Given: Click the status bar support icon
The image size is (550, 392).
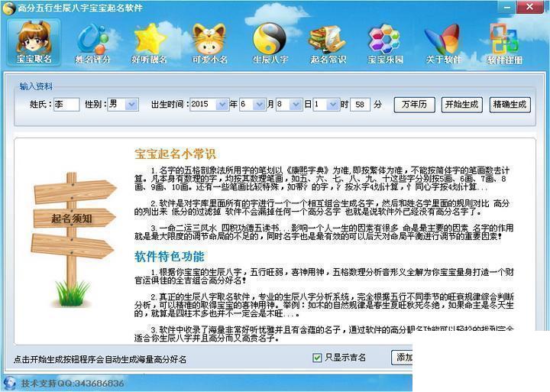Looking at the screenshot, I should [9, 384].
